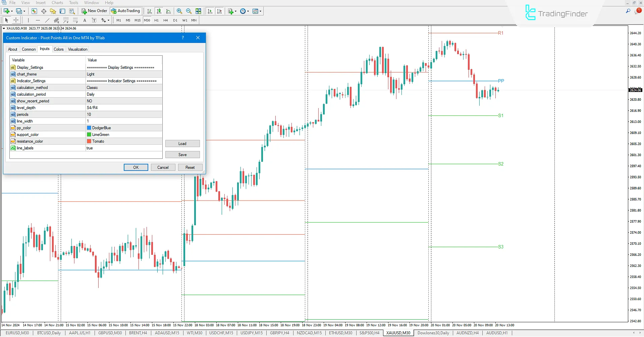Screen dimensions: 644x337
Task: Toggle Auto Scroll on the chart
Action: click(x=210, y=11)
